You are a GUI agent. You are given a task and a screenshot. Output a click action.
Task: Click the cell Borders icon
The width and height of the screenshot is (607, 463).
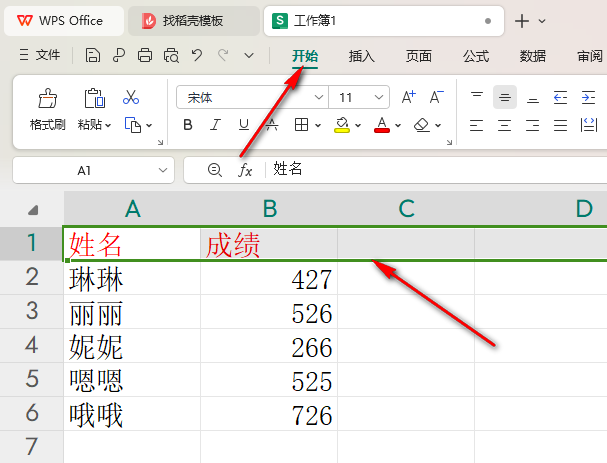pyautogui.click(x=301, y=125)
